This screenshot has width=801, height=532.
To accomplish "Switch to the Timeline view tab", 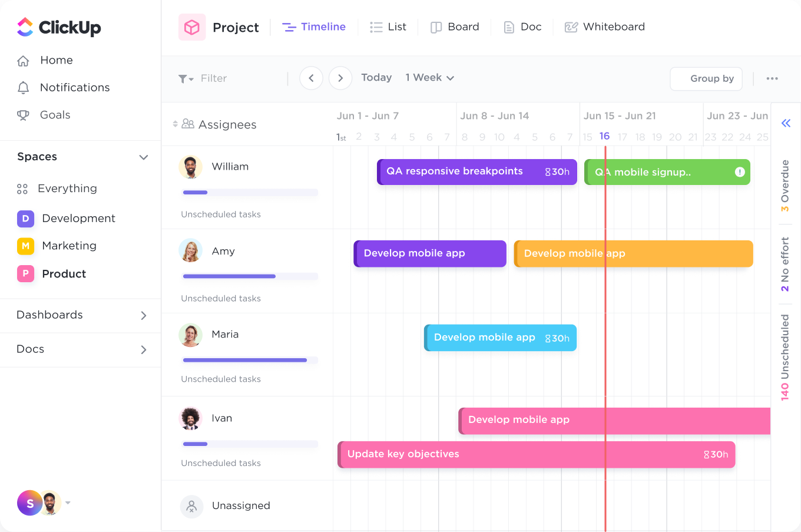I will 314,27.
